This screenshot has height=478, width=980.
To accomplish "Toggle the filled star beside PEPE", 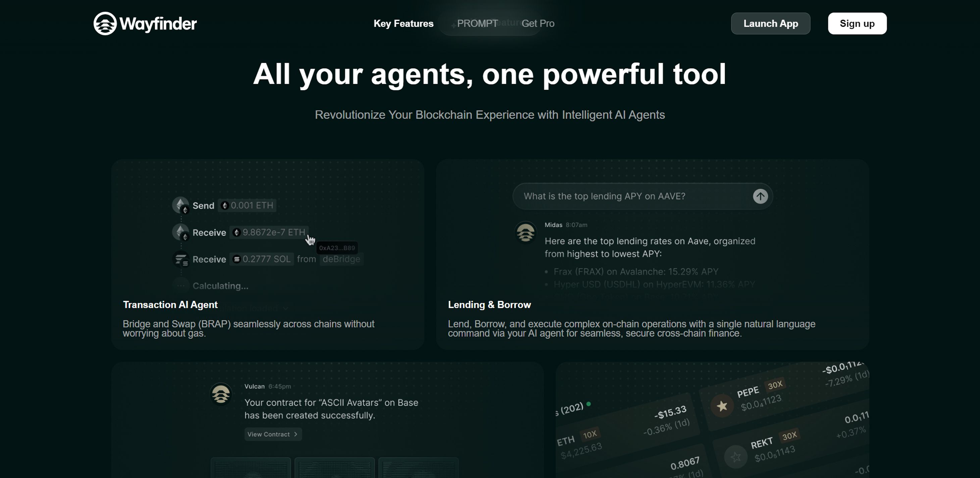I will pyautogui.click(x=722, y=406).
